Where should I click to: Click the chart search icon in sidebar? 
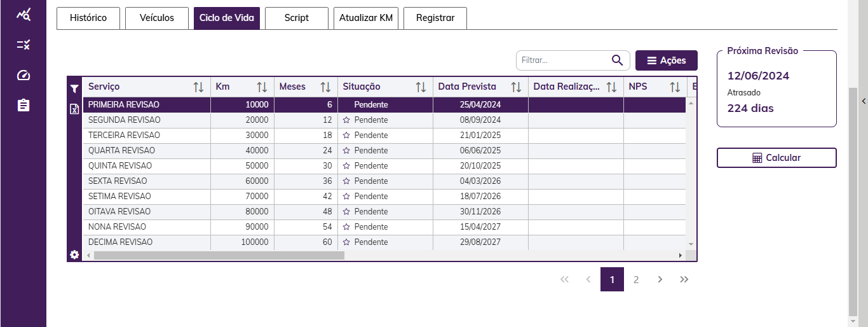pyautogui.click(x=24, y=14)
